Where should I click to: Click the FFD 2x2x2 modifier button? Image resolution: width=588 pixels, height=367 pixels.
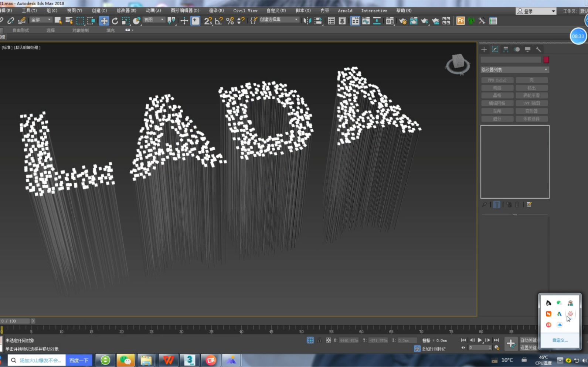497,80
